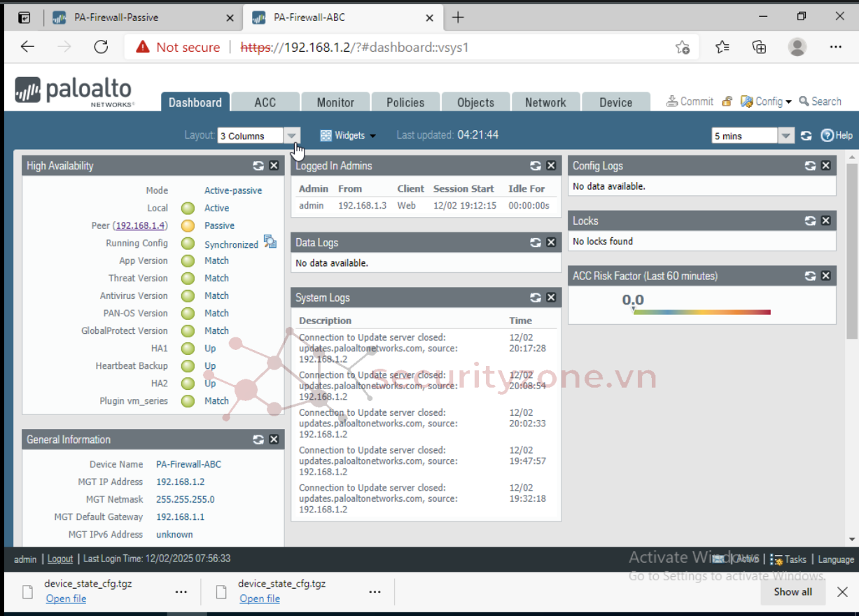Click the Logout link
Viewport: 859px width, 616px height.
point(60,559)
